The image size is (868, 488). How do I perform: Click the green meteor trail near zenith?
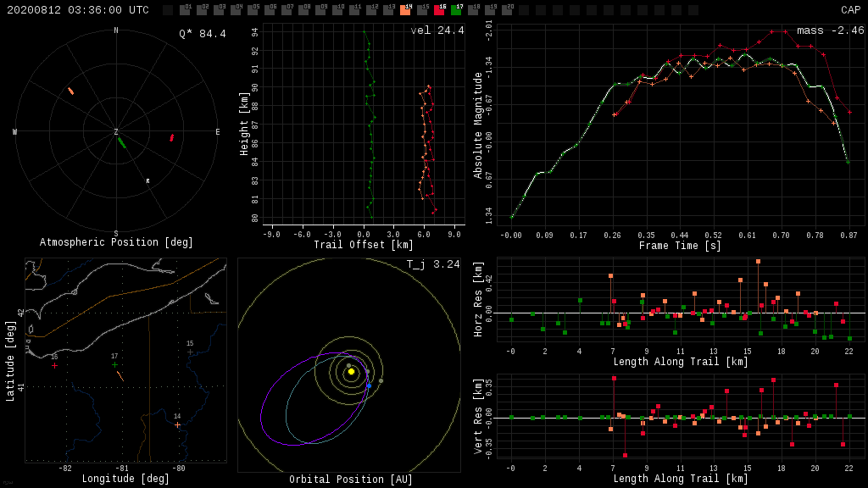[122, 141]
